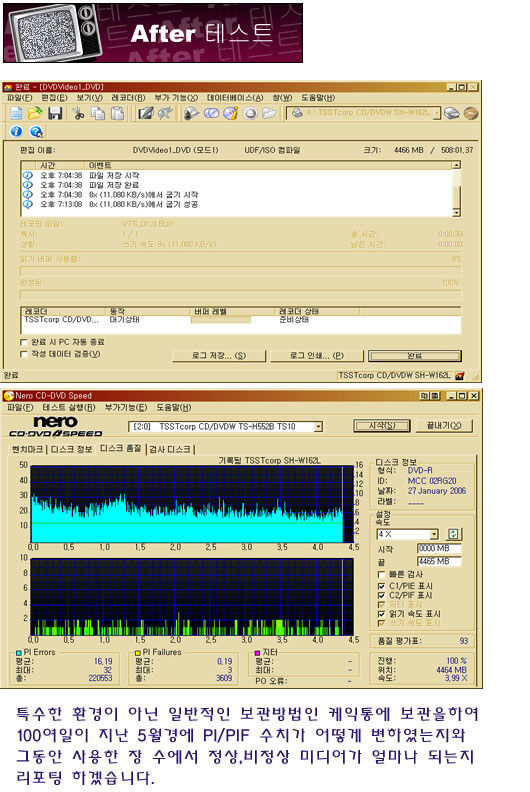This screenshot has height=792, width=530.
Task: Click the greyed tools icon beside the pencil icon
Action: click(x=165, y=113)
